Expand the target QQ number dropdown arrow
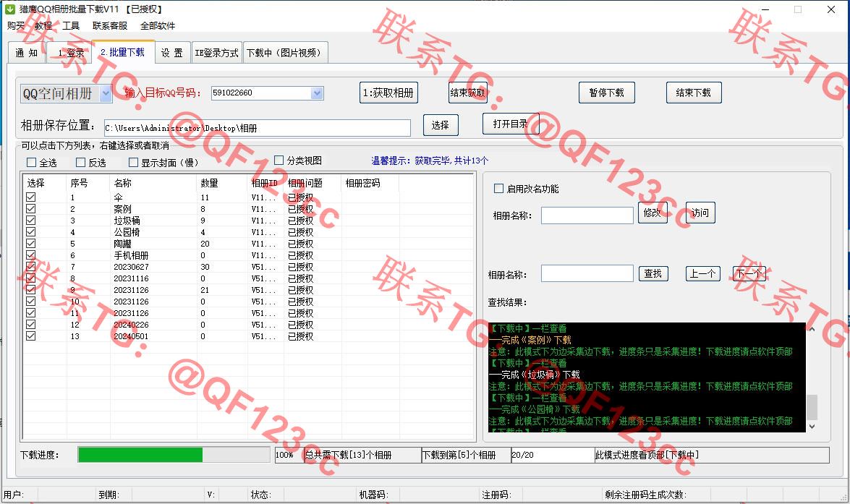Viewport: 850px width, 504px height. [x=317, y=93]
